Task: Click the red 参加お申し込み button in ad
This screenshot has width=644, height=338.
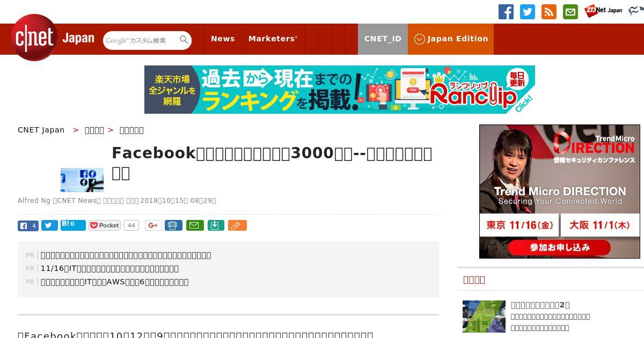Action: (559, 247)
